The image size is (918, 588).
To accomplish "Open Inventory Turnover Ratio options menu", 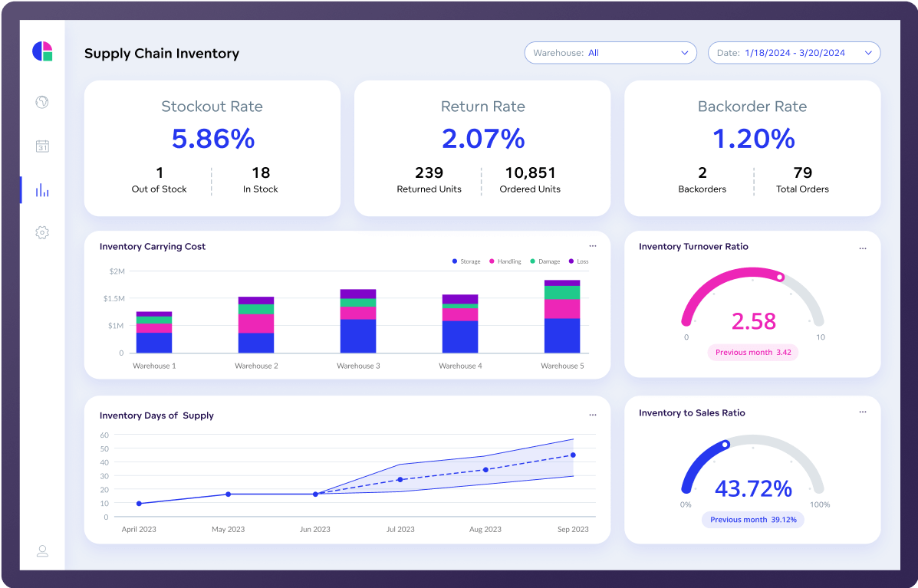I will click(x=863, y=248).
